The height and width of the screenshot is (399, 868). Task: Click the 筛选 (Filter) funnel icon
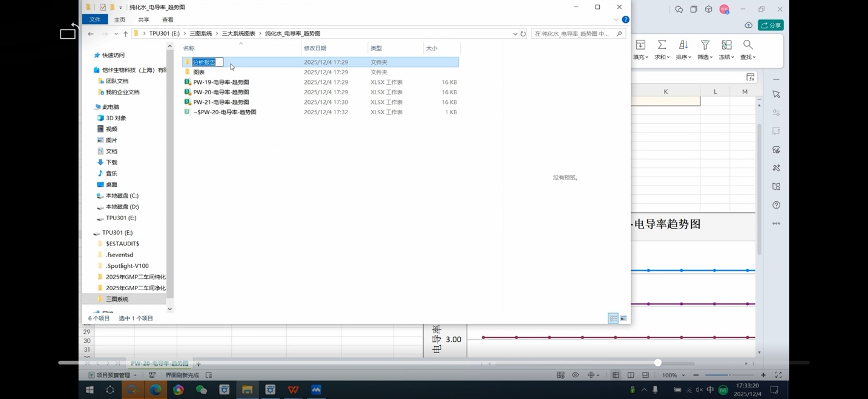click(705, 45)
